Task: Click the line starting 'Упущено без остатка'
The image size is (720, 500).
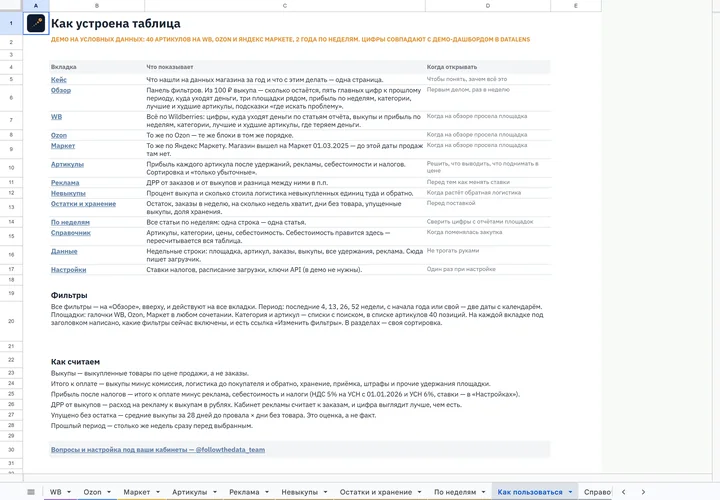Action: [214, 415]
